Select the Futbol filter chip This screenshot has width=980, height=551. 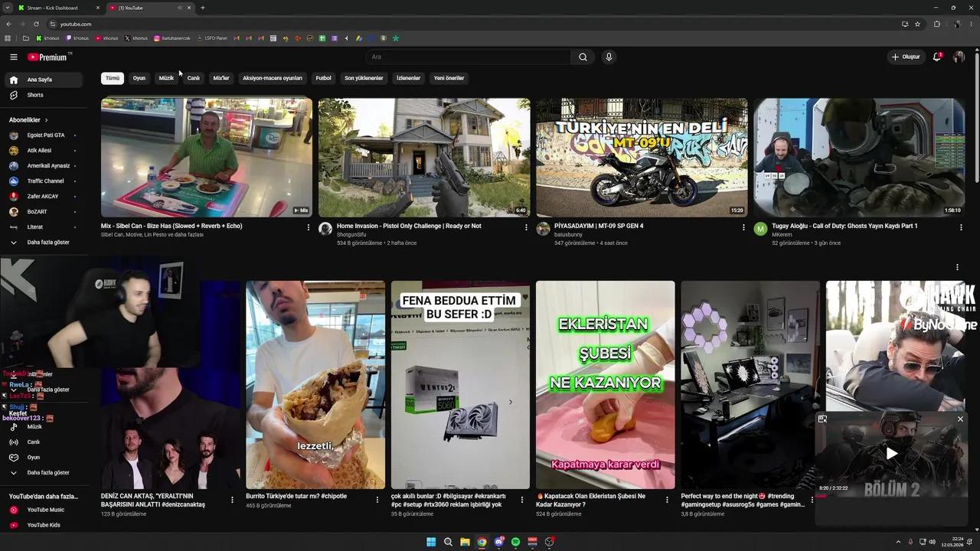(x=324, y=78)
